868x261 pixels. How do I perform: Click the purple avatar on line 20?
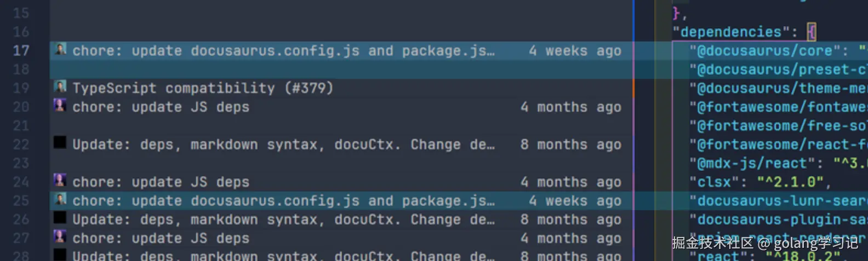(x=60, y=106)
